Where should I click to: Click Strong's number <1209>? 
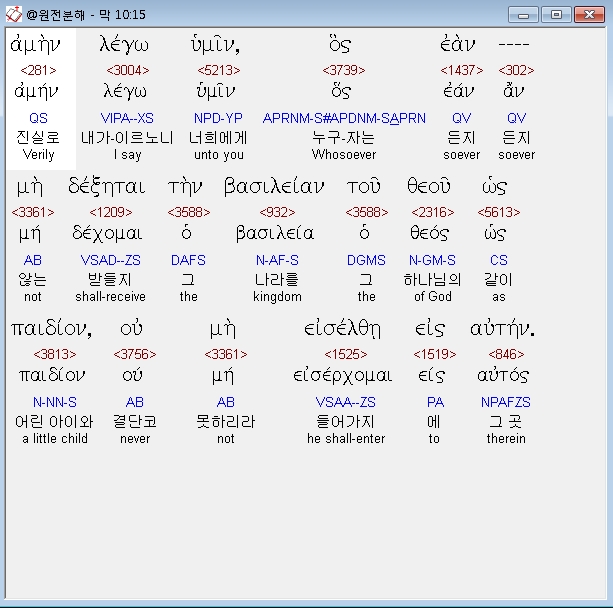111,212
